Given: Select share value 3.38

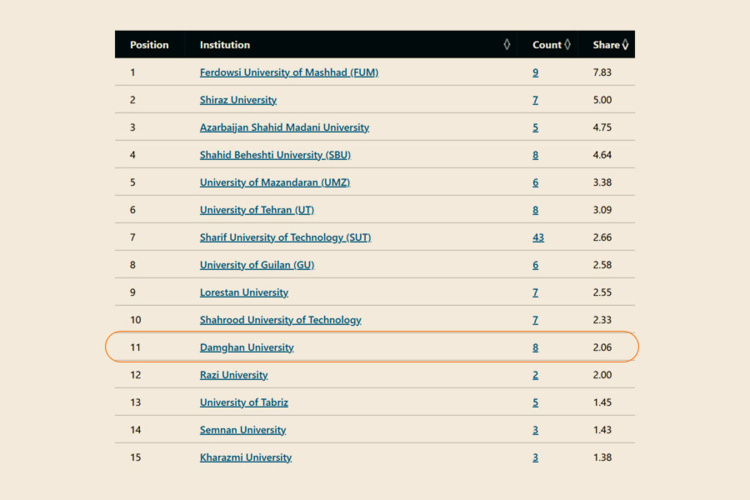Looking at the screenshot, I should pyautogui.click(x=602, y=182).
